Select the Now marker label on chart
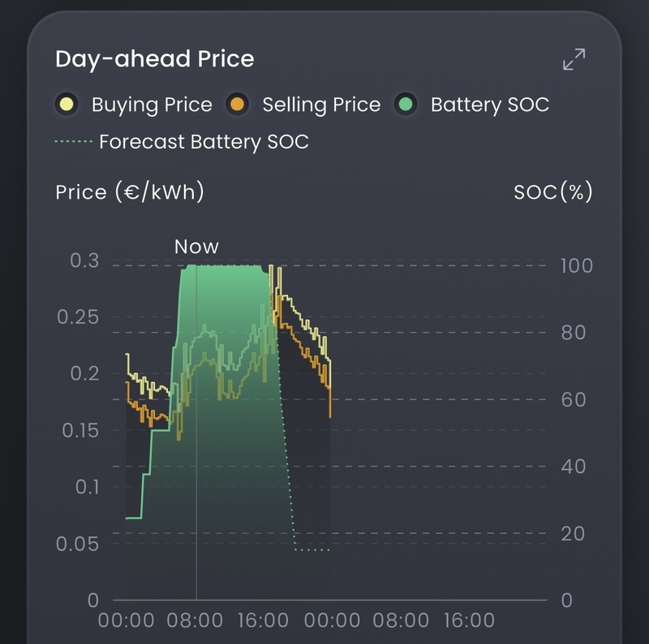The image size is (649, 644). pos(196,247)
